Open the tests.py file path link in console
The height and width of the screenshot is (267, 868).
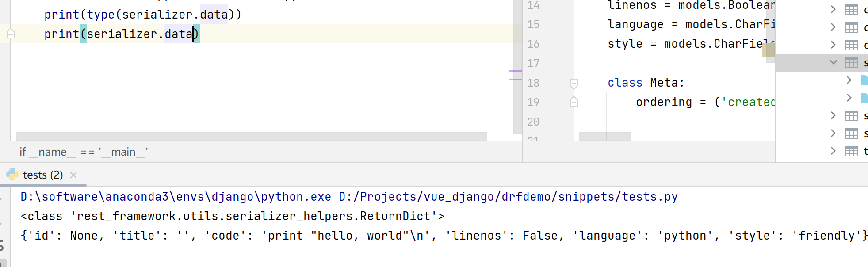point(508,197)
